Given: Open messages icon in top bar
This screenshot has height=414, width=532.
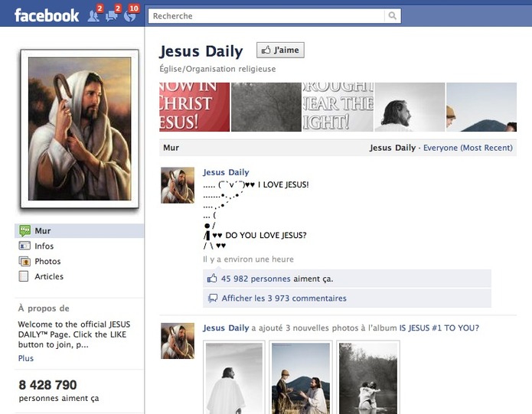Looking at the screenshot, I should click(x=112, y=15).
